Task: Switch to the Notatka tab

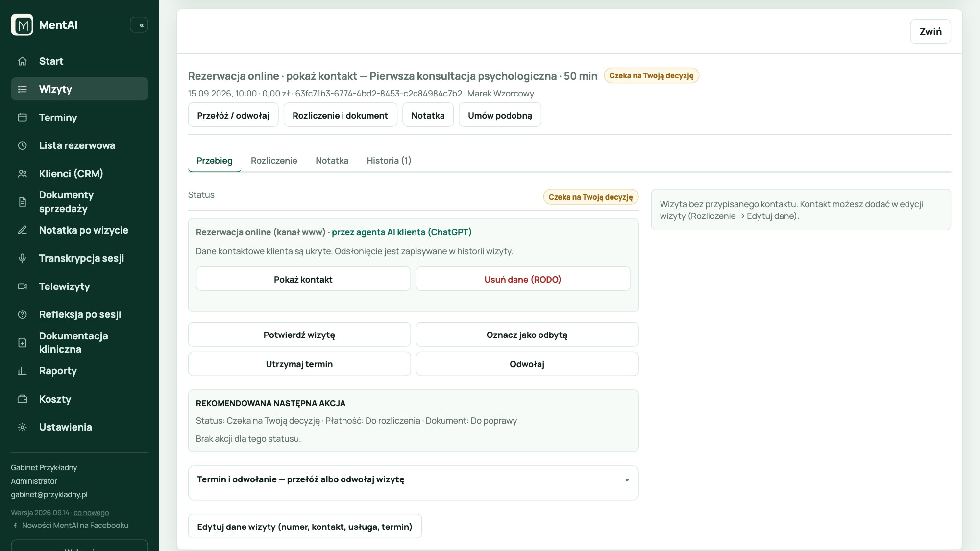Action: pyautogui.click(x=332, y=161)
